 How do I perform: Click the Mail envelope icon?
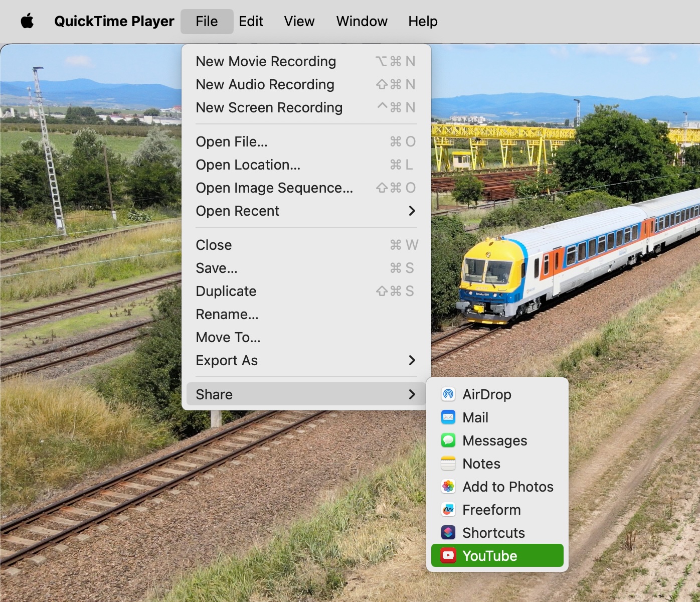(x=448, y=417)
